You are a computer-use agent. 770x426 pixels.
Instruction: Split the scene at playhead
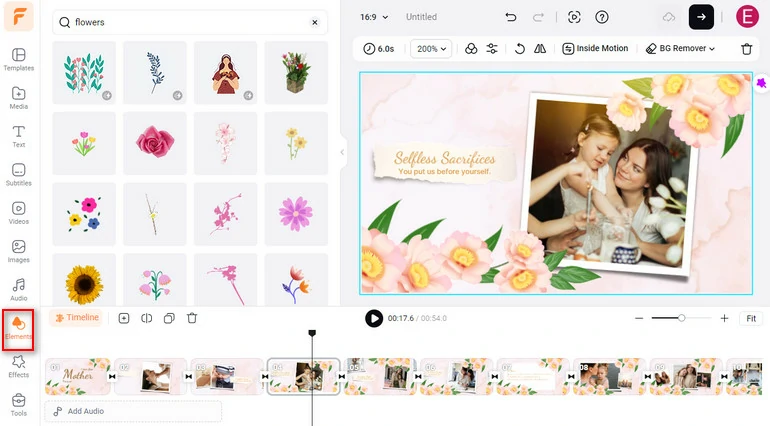(146, 318)
